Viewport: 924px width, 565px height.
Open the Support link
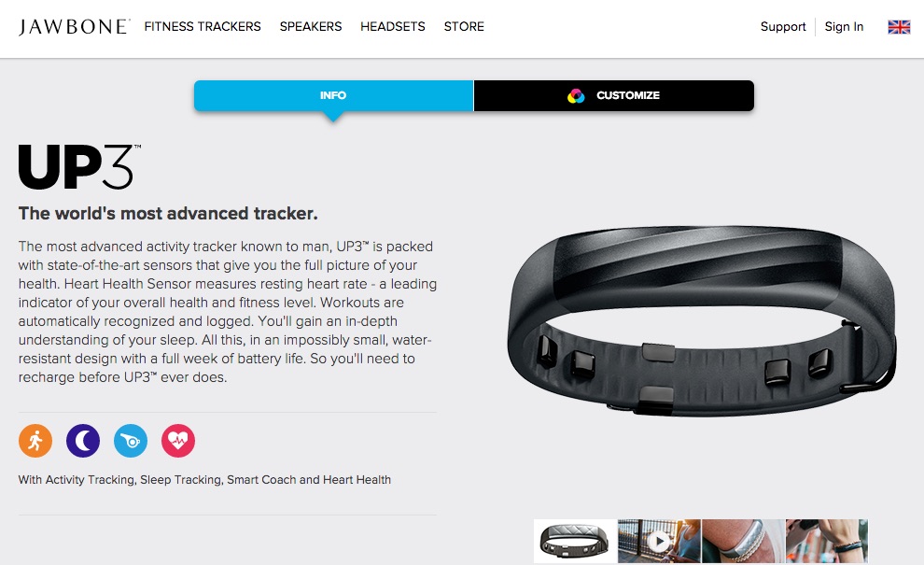[782, 26]
